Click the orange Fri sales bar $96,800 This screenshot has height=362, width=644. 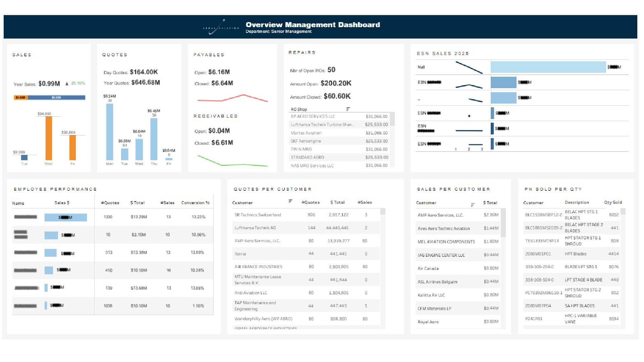pyautogui.click(x=72, y=147)
